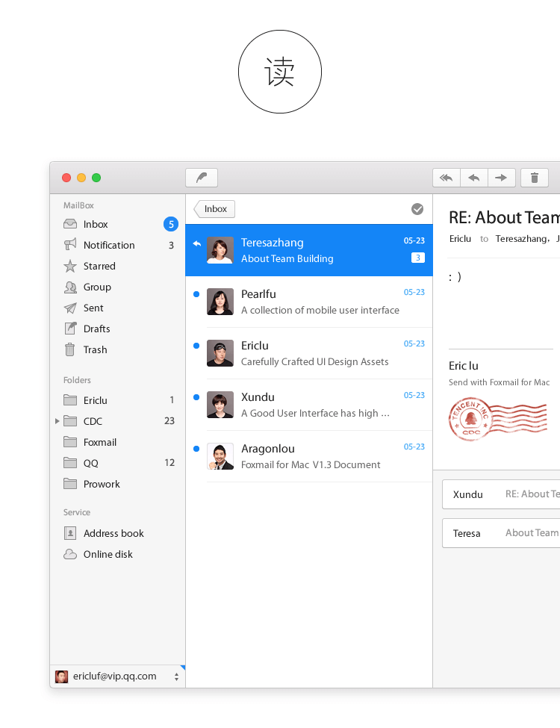Open the Online disk service
Image resolution: width=560 pixels, height=728 pixels.
[108, 554]
